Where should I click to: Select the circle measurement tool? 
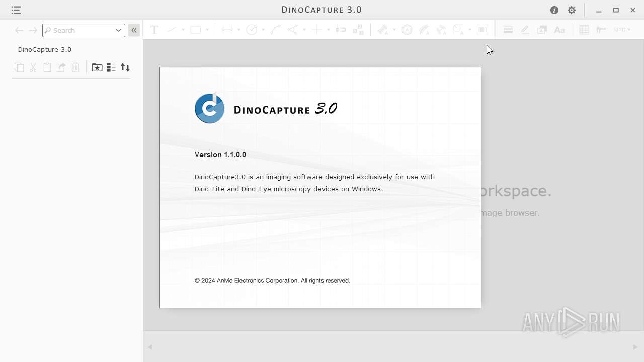pyautogui.click(x=252, y=30)
